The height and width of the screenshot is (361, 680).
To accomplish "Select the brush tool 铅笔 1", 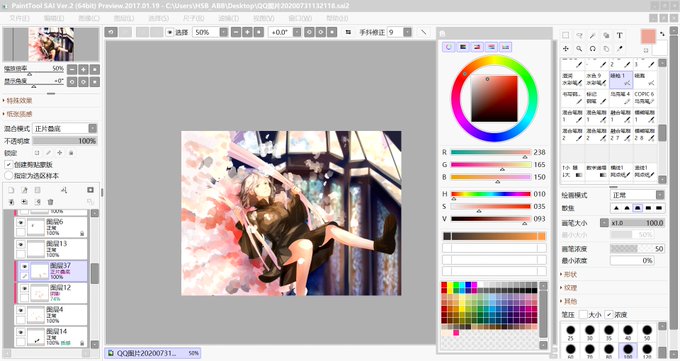I will pos(620,79).
